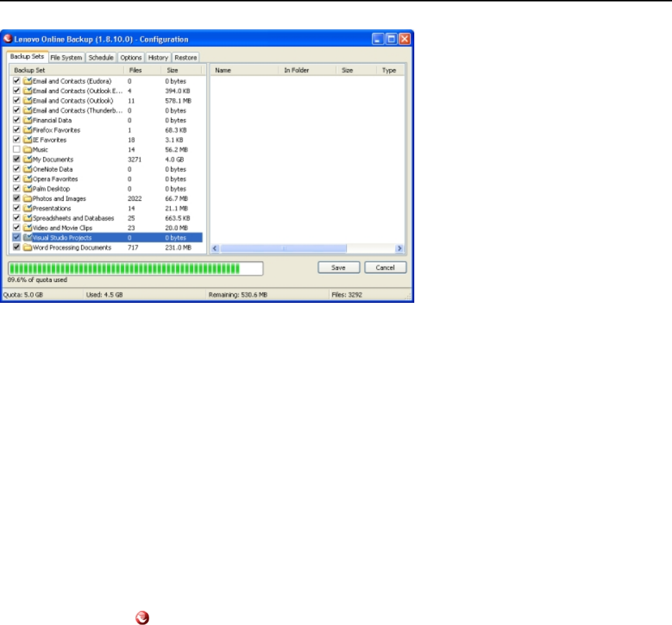Click the quota usage progress bar
672x625 pixels.
(136, 268)
